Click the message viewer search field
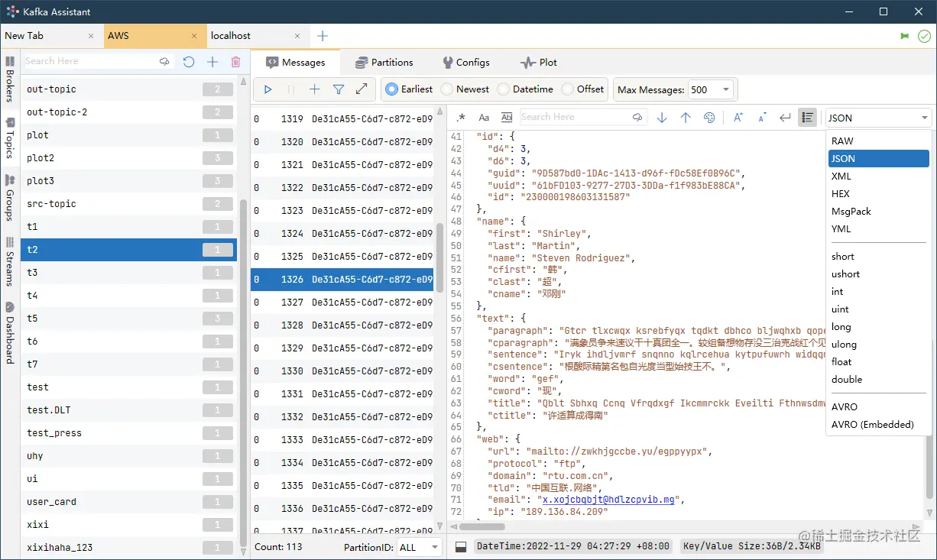937x560 pixels. 573,117
